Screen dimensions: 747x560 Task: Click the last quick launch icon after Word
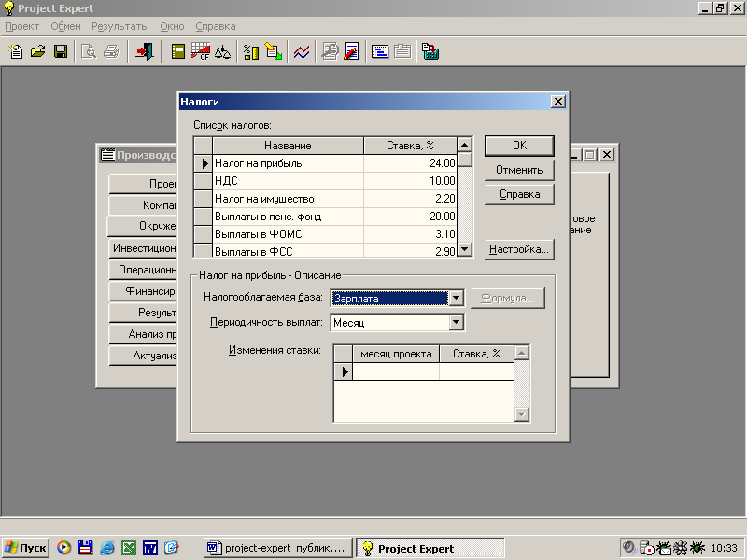(x=172, y=548)
